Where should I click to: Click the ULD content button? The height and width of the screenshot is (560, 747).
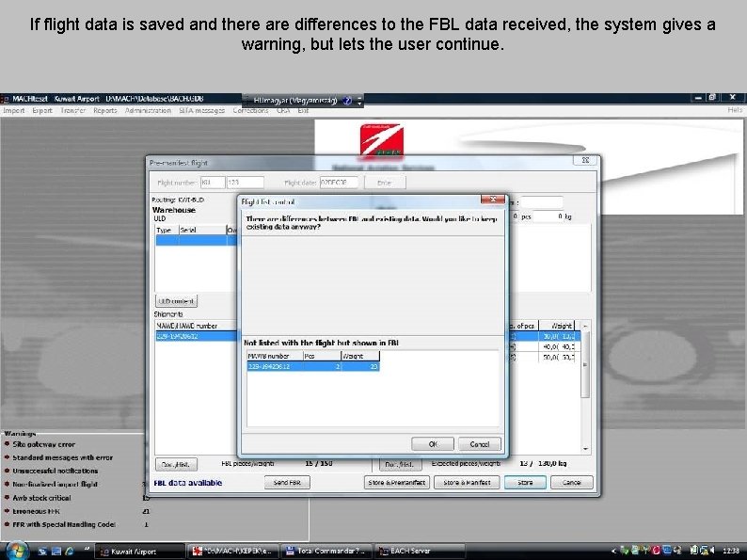[x=176, y=301]
